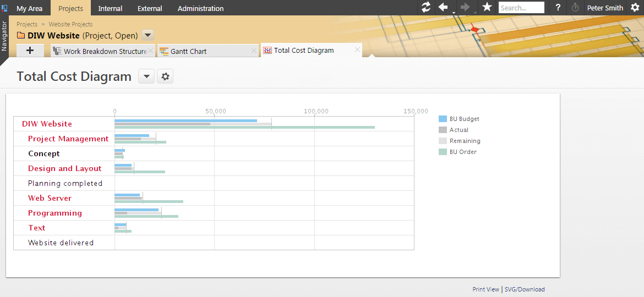Open the My Area menu
The height and width of the screenshot is (297, 644).
click(x=30, y=8)
